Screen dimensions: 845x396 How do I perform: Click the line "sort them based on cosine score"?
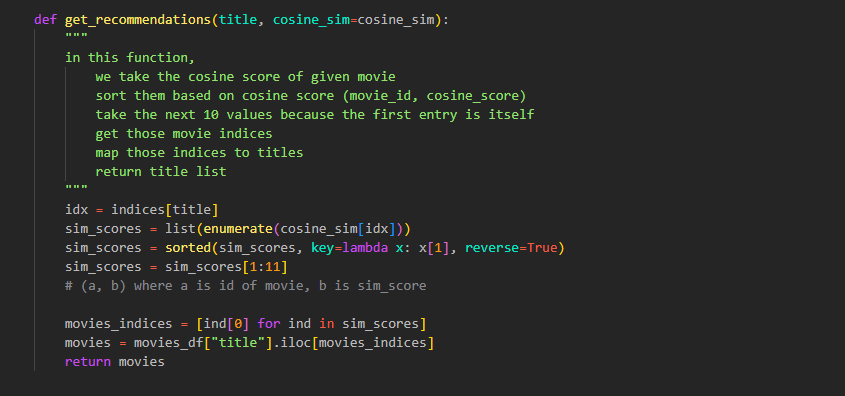pos(311,96)
